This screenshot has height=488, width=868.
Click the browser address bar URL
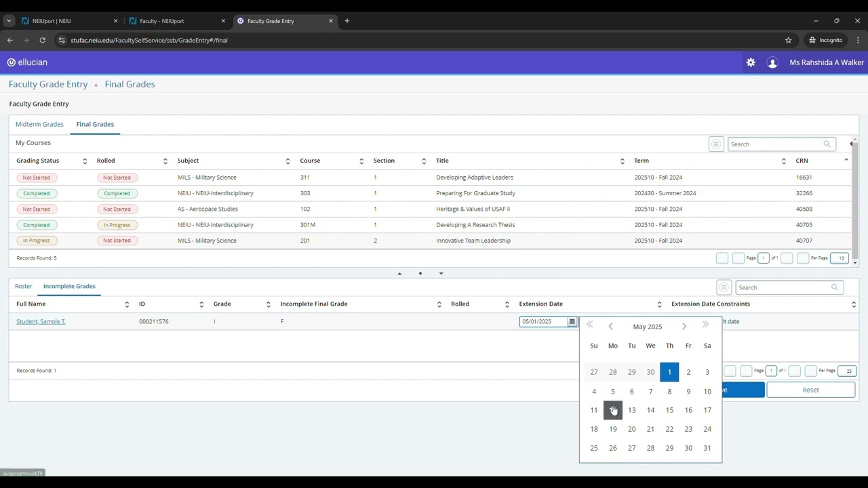pyautogui.click(x=149, y=40)
